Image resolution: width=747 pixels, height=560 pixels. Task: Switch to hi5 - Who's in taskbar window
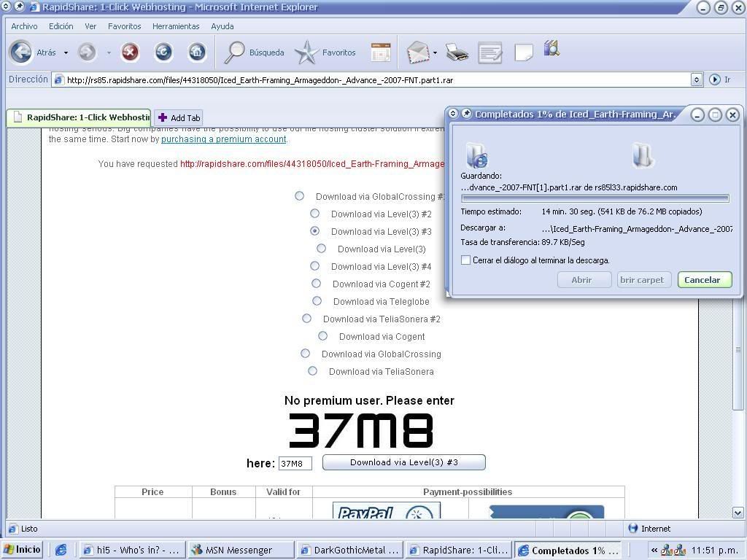(x=132, y=550)
